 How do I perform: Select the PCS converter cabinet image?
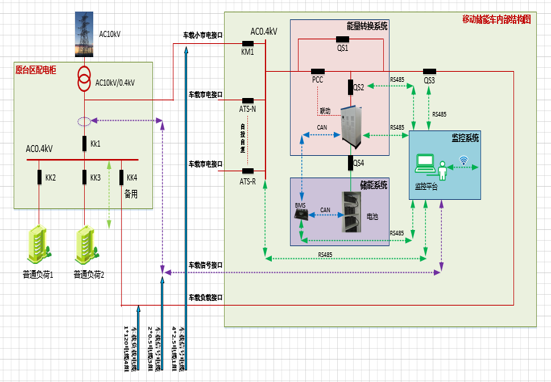351,127
